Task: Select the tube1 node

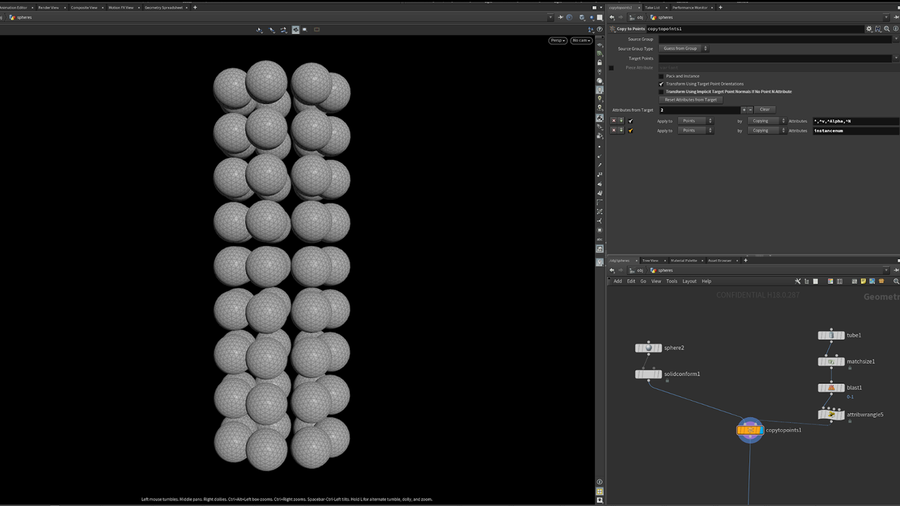Action: tap(831, 335)
